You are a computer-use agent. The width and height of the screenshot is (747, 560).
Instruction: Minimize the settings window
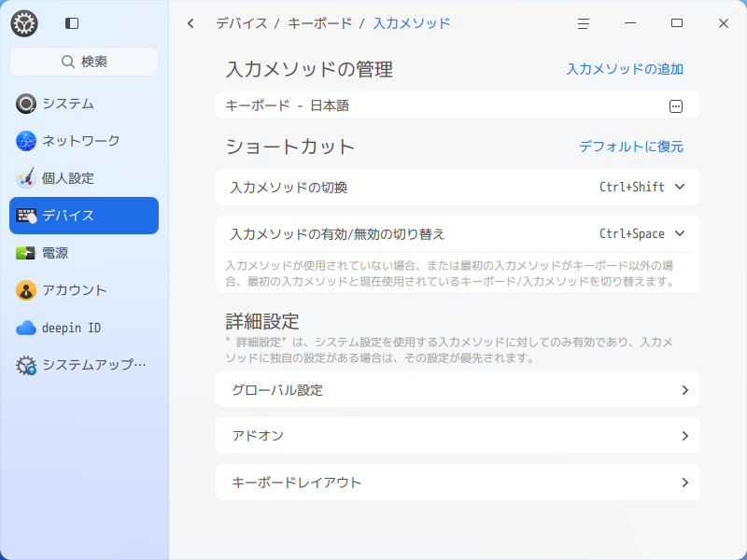point(630,22)
